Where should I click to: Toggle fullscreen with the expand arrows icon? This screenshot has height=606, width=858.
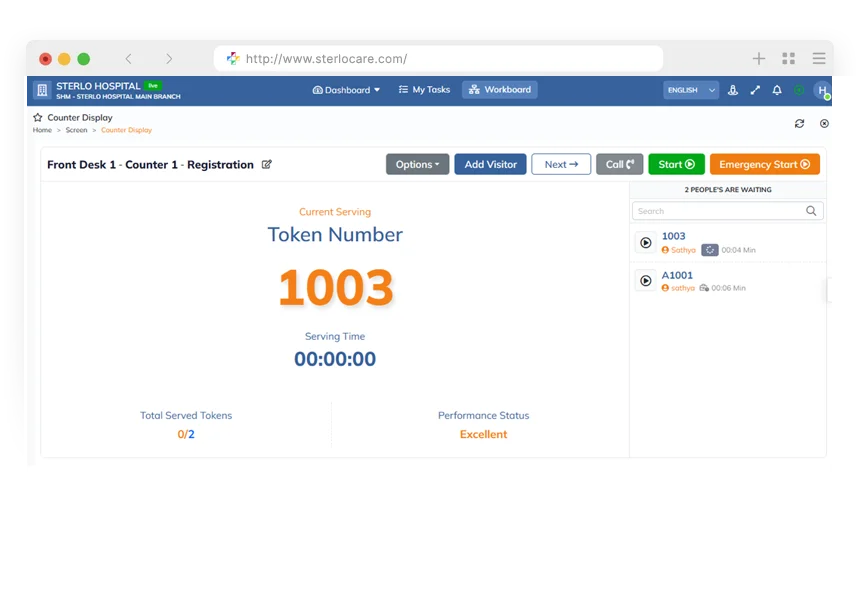point(755,90)
